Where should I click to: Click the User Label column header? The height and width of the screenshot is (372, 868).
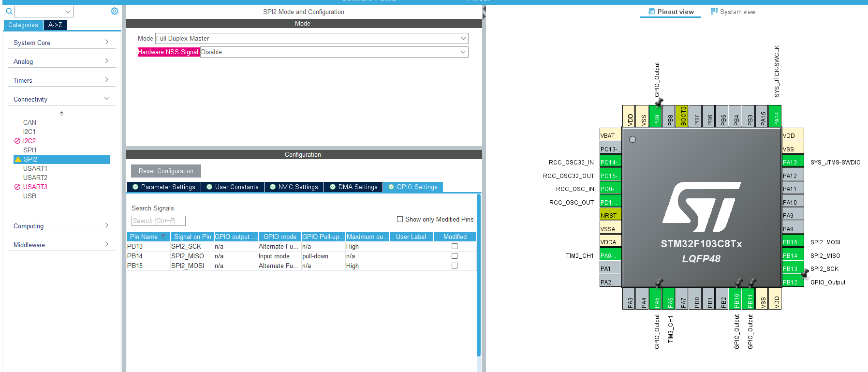click(x=411, y=237)
